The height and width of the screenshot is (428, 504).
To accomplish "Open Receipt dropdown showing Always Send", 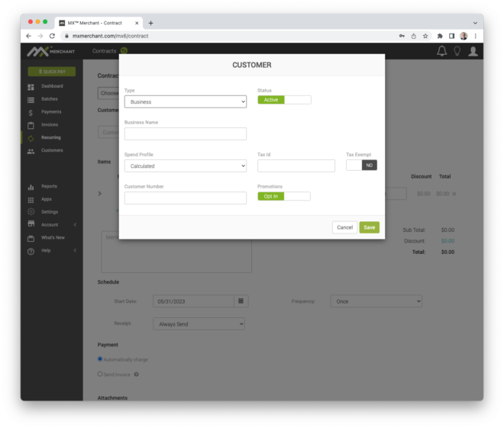I will (x=199, y=324).
